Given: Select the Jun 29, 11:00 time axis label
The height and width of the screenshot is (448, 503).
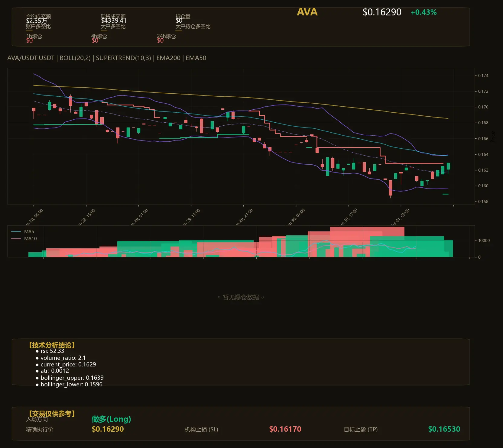Looking at the screenshot, I should coord(192,217).
